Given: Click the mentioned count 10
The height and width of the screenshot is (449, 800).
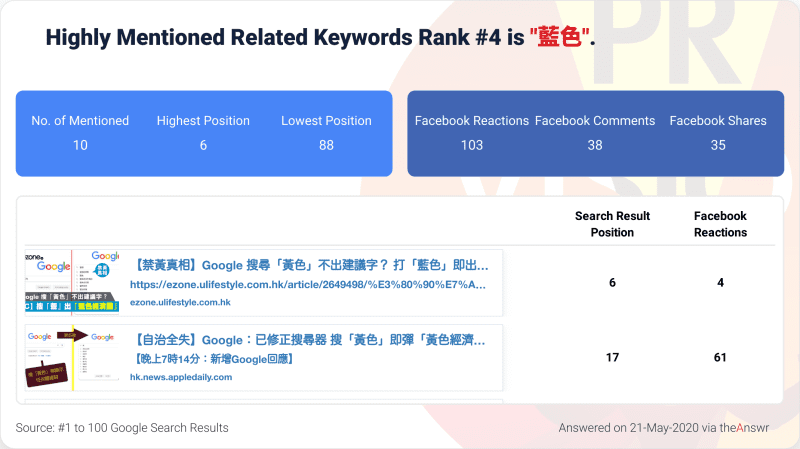Looking at the screenshot, I should point(80,145).
